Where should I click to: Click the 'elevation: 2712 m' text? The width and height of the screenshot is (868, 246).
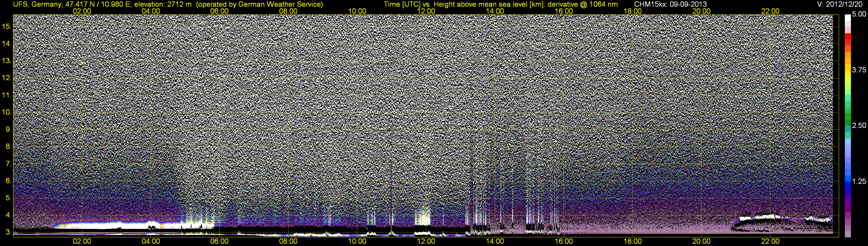pyautogui.click(x=163, y=4)
